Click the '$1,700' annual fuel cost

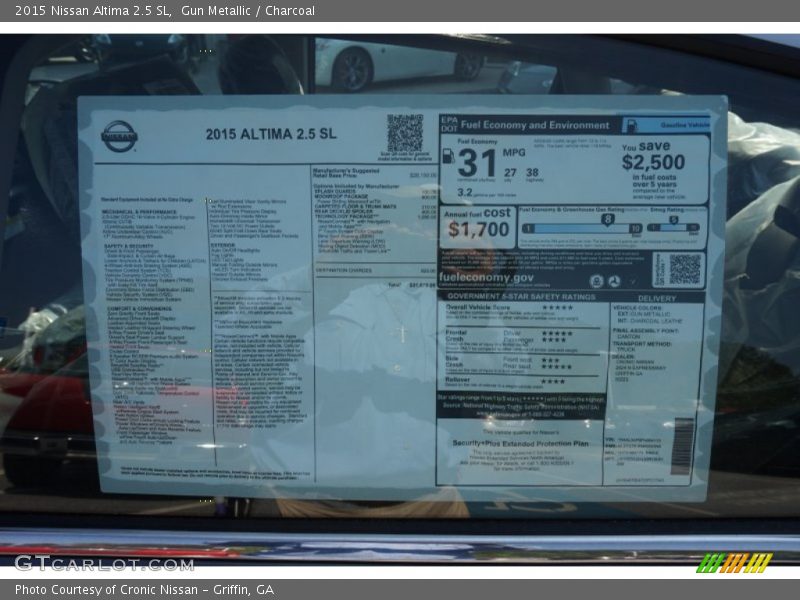479,230
